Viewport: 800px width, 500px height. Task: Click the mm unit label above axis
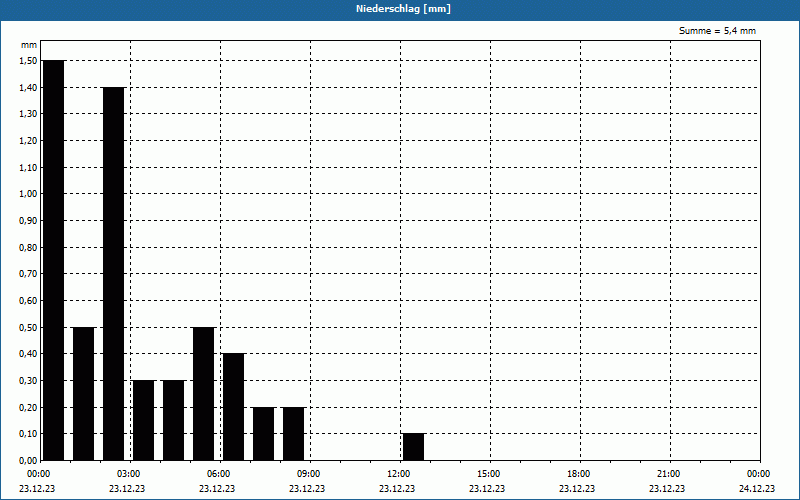(x=29, y=45)
